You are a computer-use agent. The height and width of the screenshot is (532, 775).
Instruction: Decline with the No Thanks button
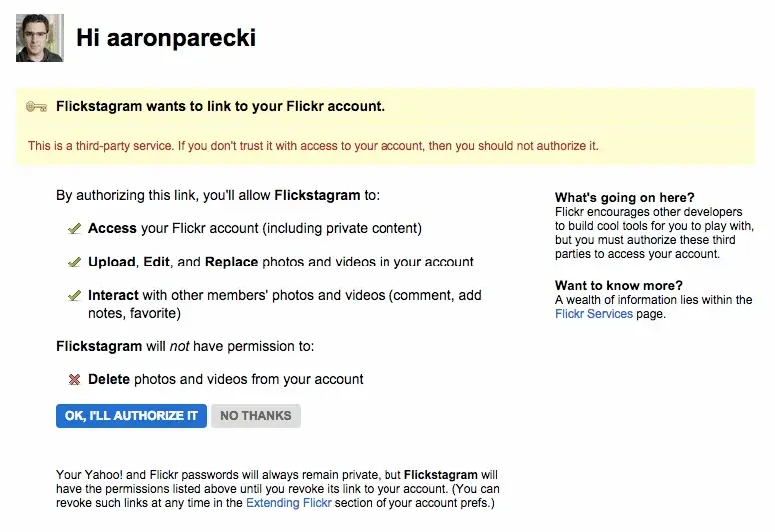[x=255, y=416]
